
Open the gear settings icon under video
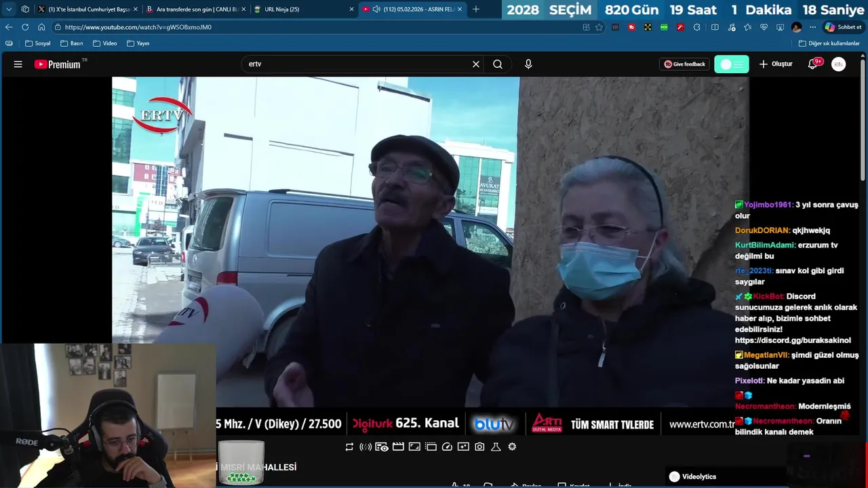point(512,447)
